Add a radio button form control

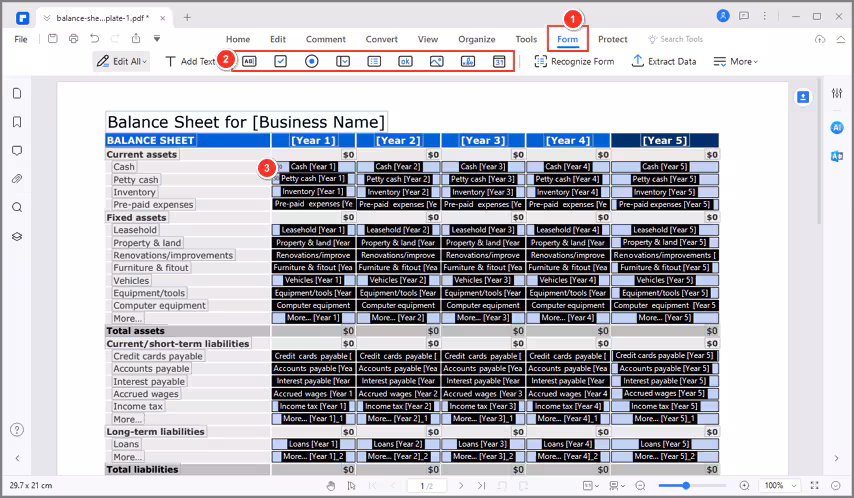[x=312, y=62]
